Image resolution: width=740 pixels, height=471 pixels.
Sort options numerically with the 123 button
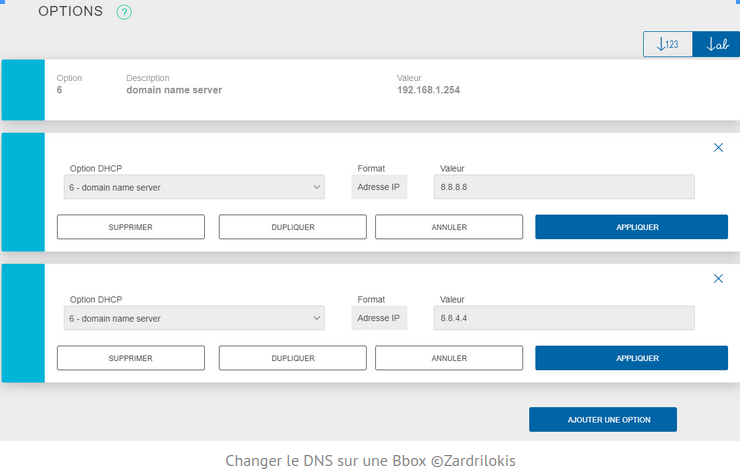667,44
